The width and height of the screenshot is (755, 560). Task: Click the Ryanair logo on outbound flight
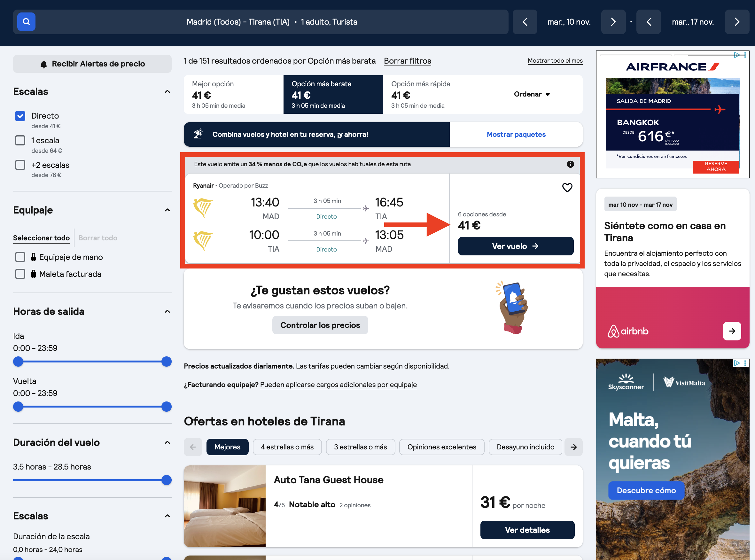click(203, 207)
